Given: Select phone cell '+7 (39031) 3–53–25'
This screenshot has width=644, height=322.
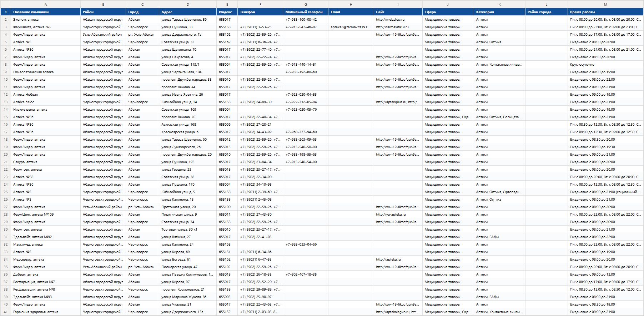Looking at the screenshot, I should click(x=260, y=27).
